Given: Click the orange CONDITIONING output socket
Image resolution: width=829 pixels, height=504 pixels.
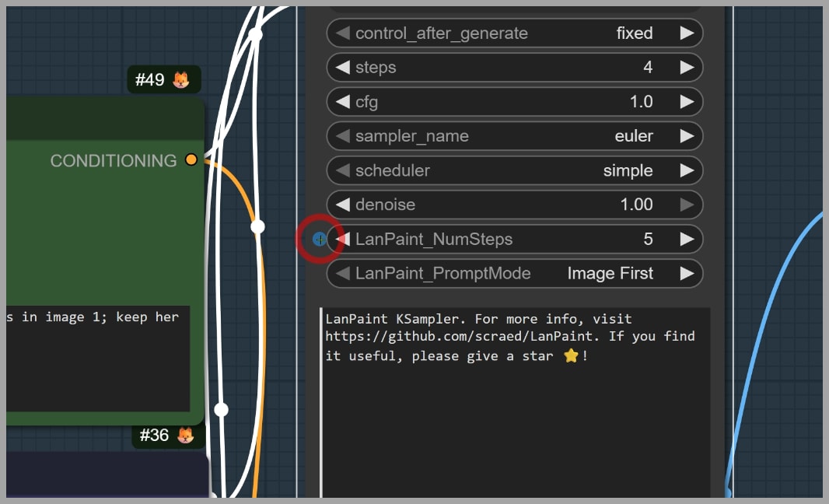Looking at the screenshot, I should (x=191, y=160).
